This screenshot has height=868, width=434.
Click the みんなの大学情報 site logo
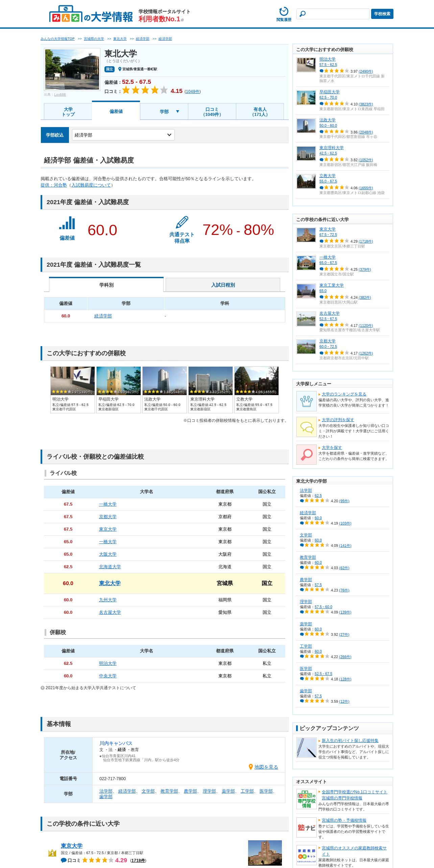click(x=91, y=14)
